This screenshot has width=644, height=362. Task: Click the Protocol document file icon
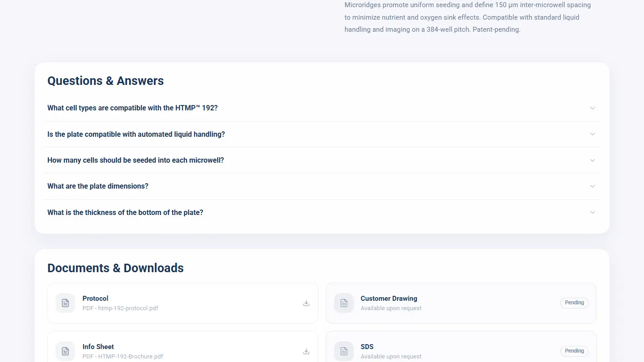click(65, 303)
